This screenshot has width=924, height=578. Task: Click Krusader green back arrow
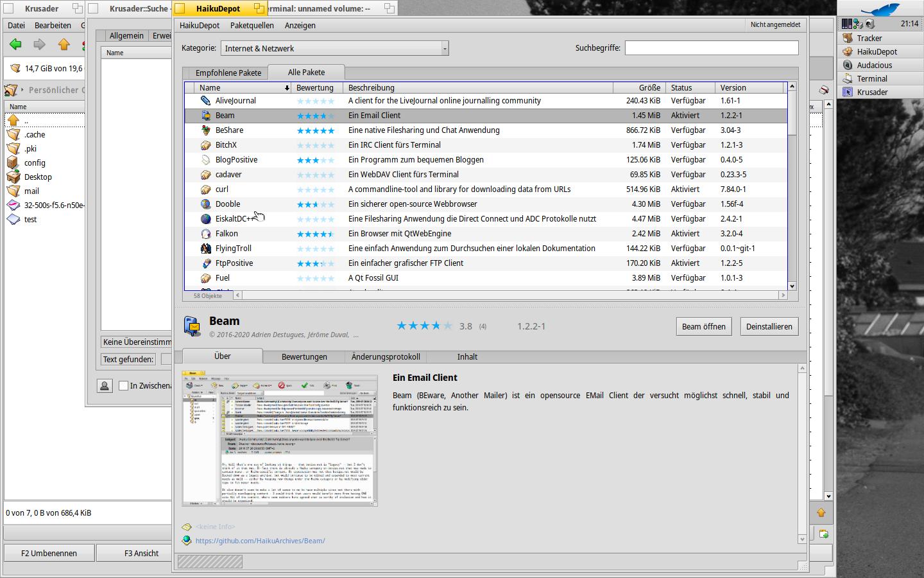pyautogui.click(x=15, y=44)
